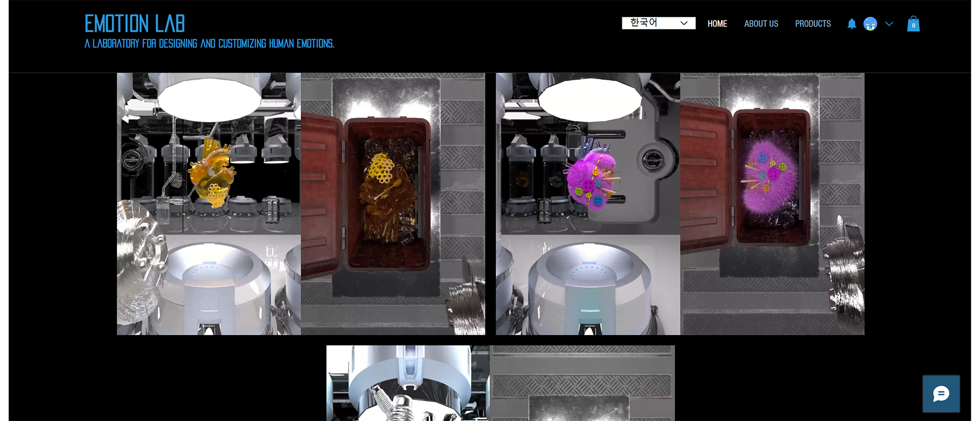Open the shopping cart bag icon
The height and width of the screenshot is (421, 980).
pyautogui.click(x=913, y=24)
